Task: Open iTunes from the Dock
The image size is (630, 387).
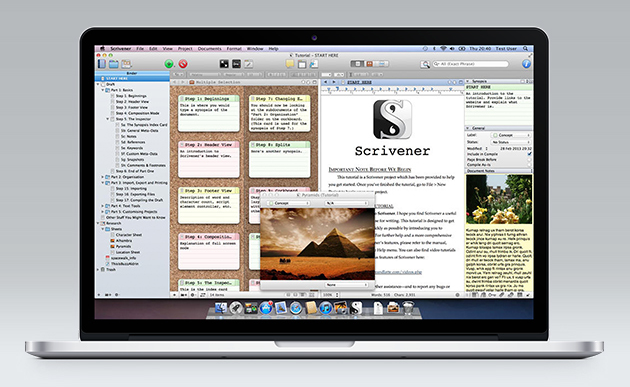Action: coord(326,308)
